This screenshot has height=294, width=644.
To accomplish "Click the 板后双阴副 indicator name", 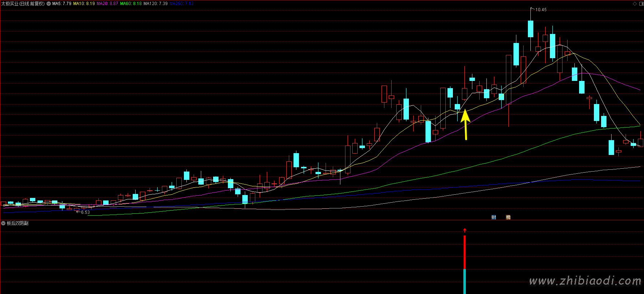I will tap(17, 223).
